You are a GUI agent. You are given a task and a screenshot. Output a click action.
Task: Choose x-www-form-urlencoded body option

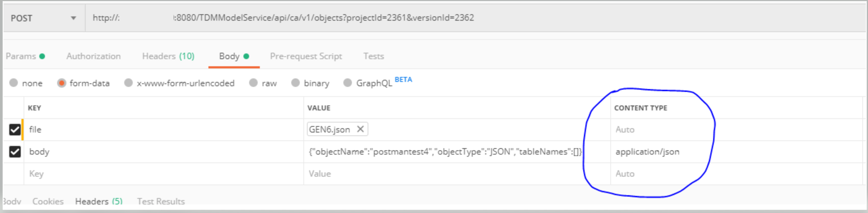coord(128,83)
